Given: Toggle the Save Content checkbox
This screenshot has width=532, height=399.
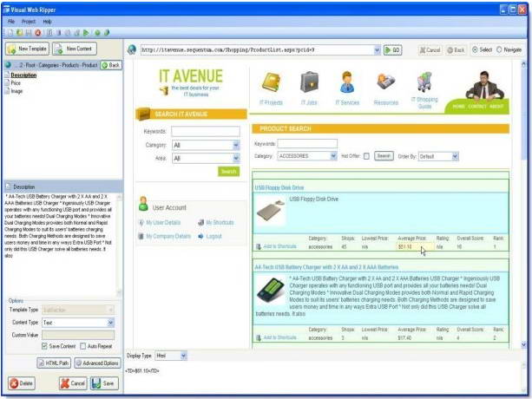Looking at the screenshot, I should coord(44,346).
